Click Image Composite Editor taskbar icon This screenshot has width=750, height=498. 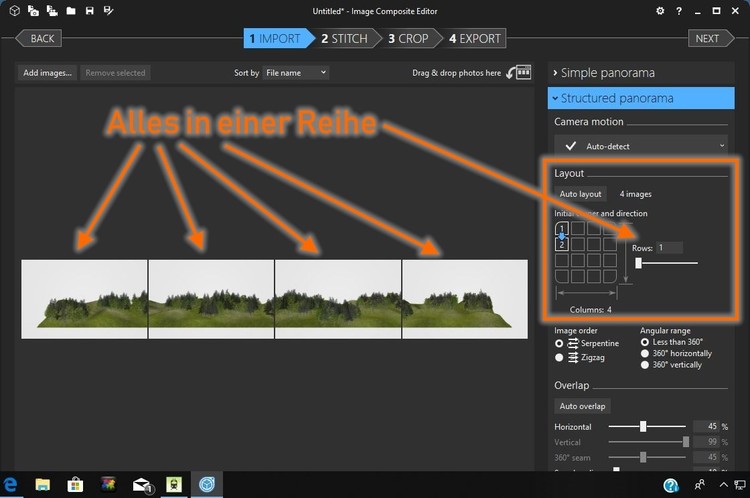pos(207,485)
